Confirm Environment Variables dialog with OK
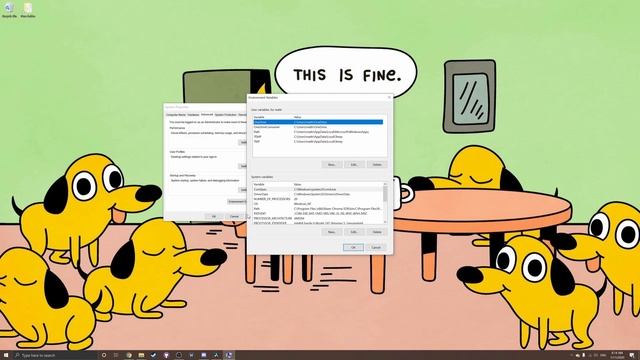This screenshot has height=360, width=640. click(353, 247)
